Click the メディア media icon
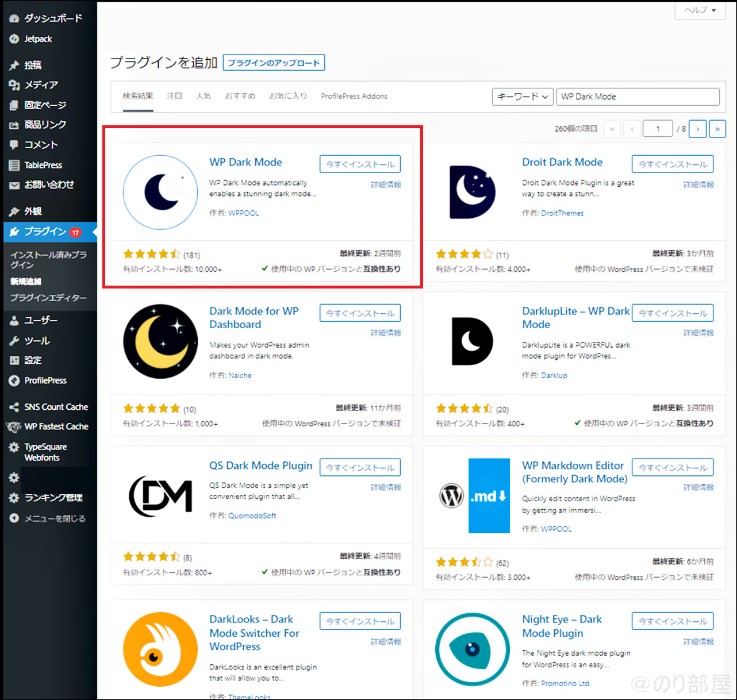 [14, 85]
